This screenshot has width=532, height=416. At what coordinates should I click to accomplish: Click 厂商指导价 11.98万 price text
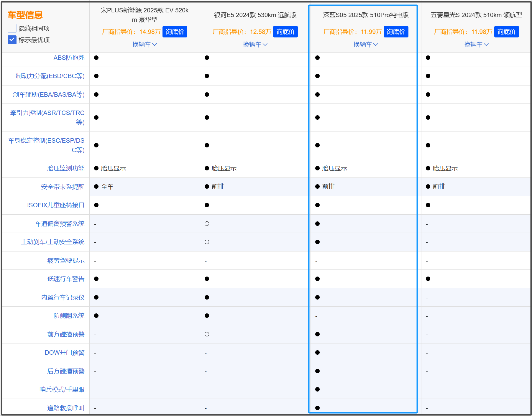[463, 32]
